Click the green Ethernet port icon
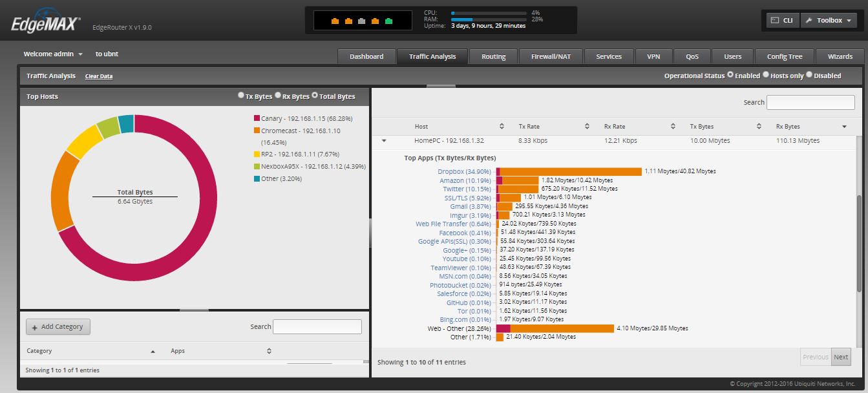 (389, 21)
